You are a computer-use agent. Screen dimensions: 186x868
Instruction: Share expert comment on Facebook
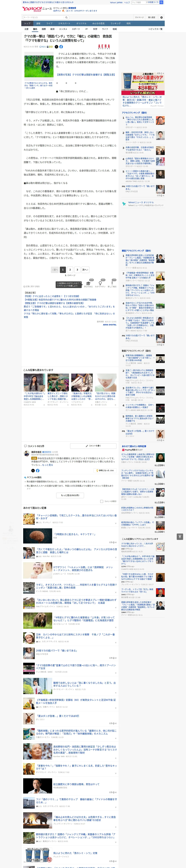click(x=38, y=470)
